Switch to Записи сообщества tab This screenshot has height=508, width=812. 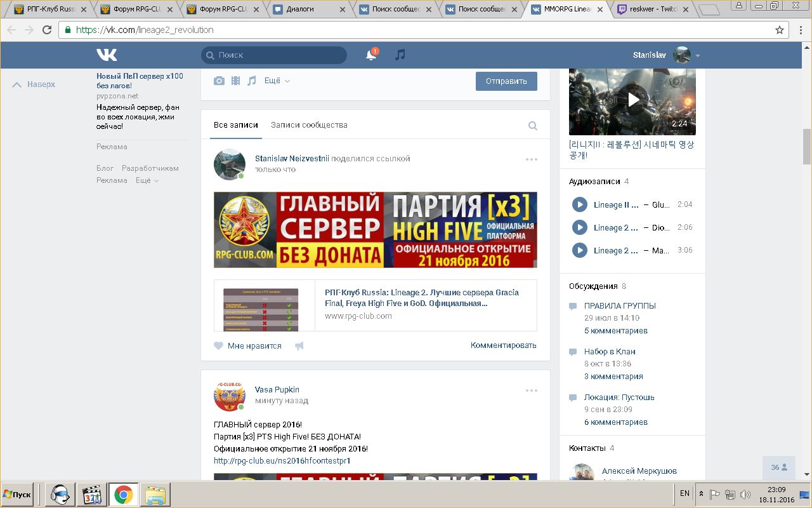(309, 125)
